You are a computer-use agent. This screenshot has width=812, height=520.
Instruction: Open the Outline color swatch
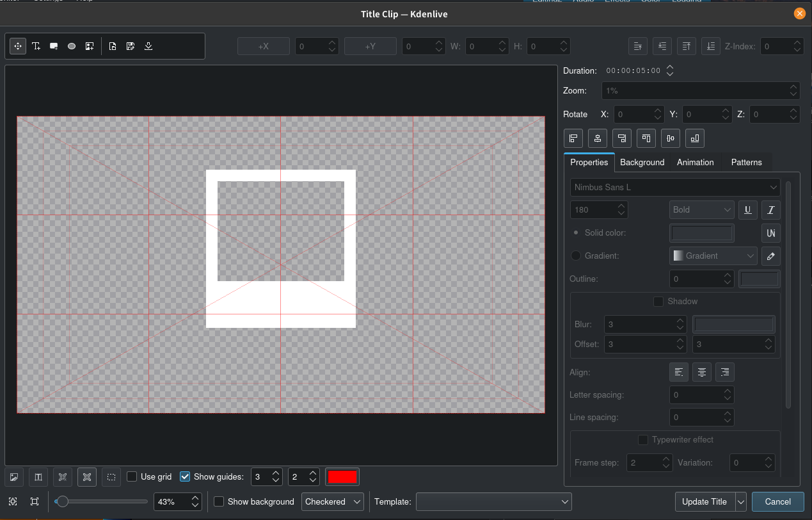tap(760, 279)
